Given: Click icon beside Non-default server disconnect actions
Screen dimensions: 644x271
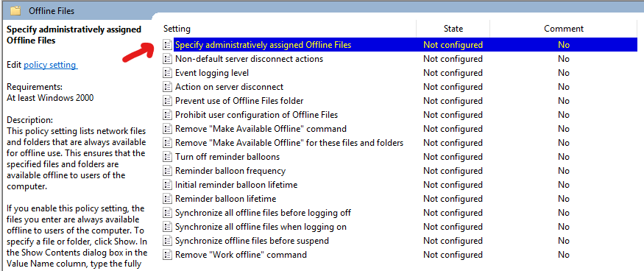Looking at the screenshot, I should point(167,59).
